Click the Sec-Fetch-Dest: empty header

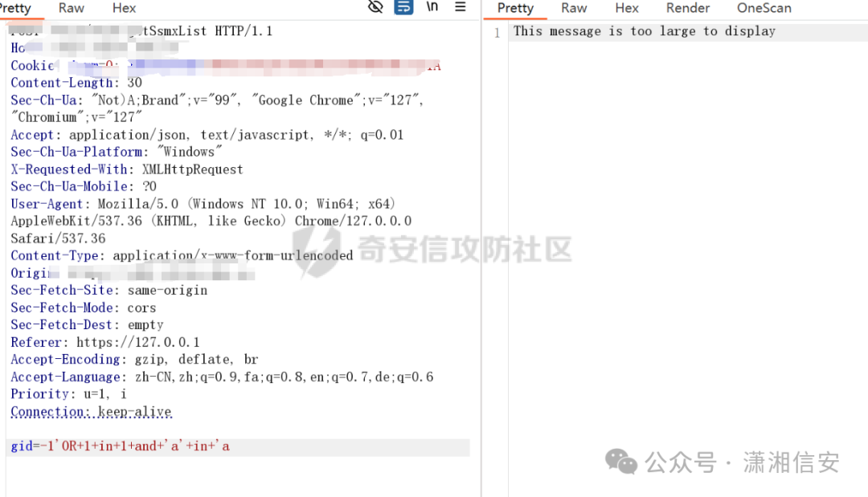pos(87,325)
